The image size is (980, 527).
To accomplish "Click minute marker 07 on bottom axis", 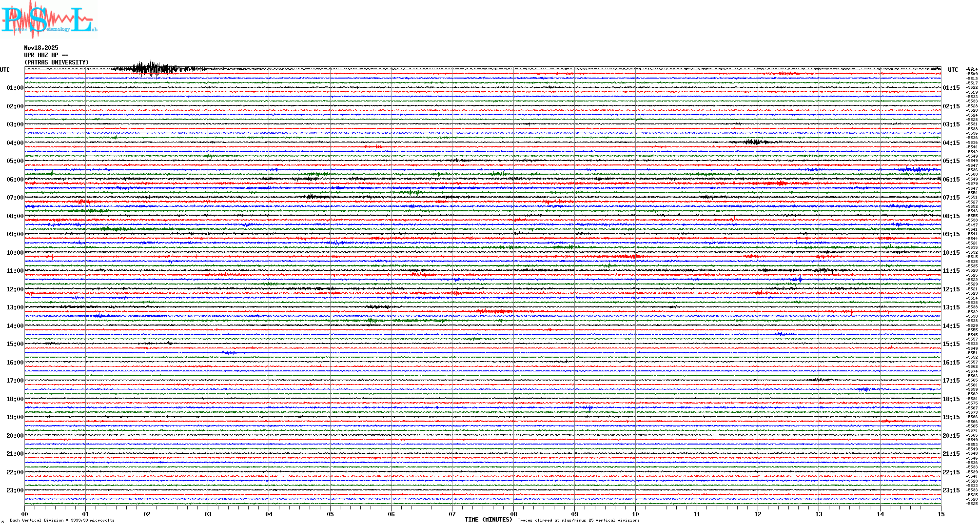I will (x=452, y=514).
